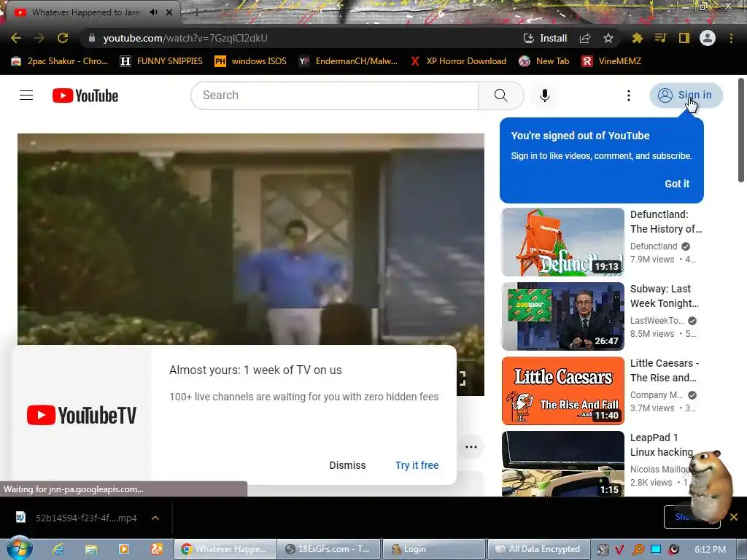
Task: Click the magnifier search button
Action: [x=500, y=96]
